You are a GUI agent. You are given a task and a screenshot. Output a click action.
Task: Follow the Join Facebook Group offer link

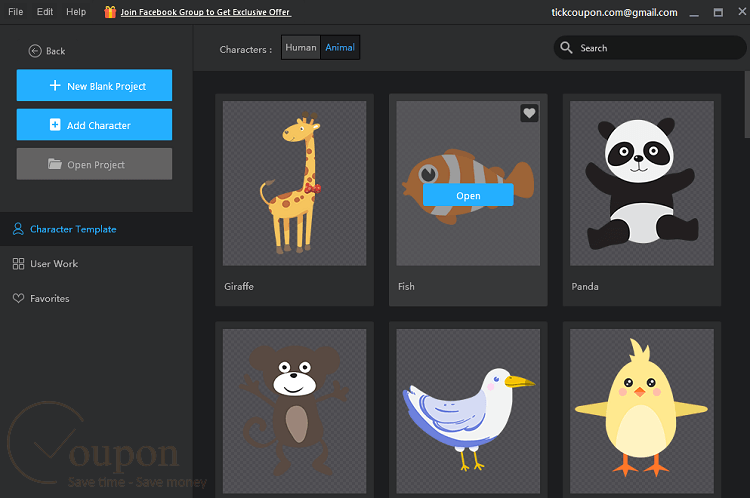(x=205, y=12)
